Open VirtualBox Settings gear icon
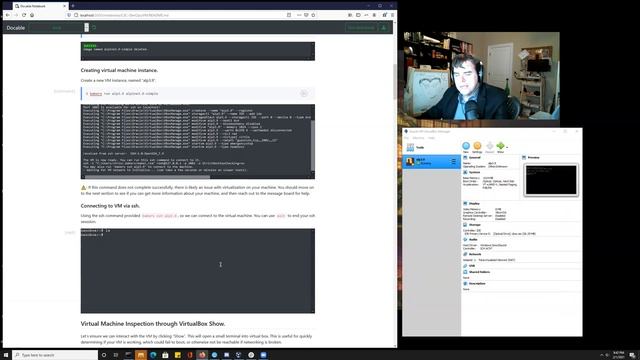640x360 pixels. 477,146
